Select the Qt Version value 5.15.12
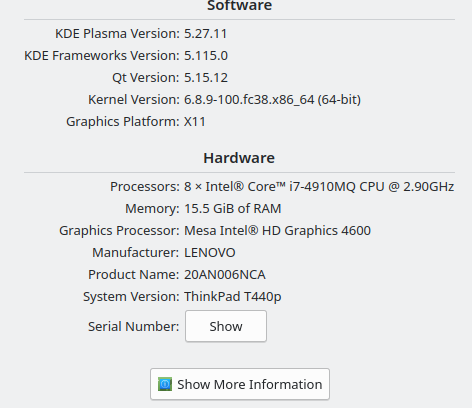Image resolution: width=472 pixels, height=408 pixels. 206,78
